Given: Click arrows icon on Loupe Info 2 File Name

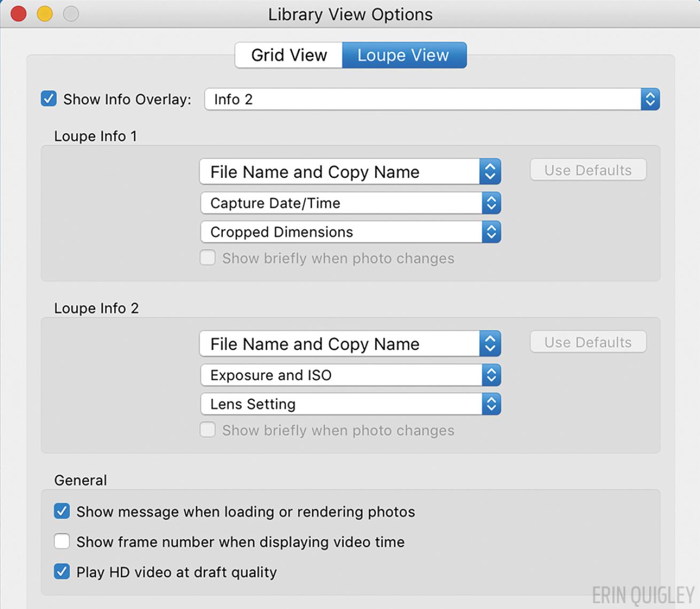Looking at the screenshot, I should click(490, 343).
